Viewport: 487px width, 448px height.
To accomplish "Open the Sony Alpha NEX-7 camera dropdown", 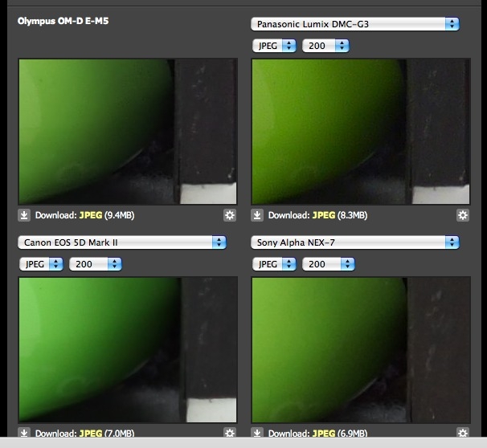I will (355, 242).
